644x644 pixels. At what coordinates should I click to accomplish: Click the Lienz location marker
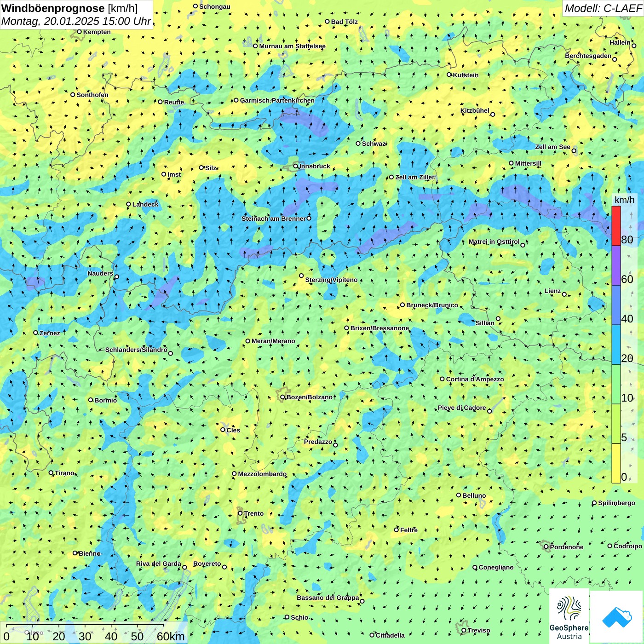[x=564, y=294]
